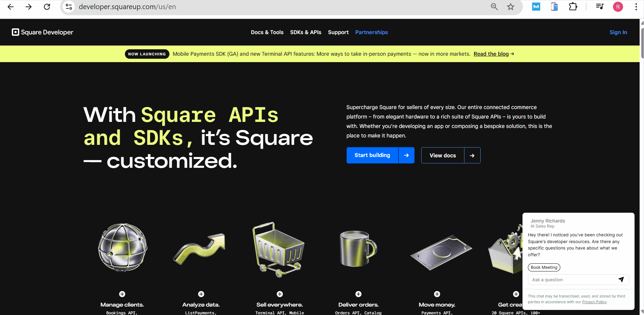Viewport: 644px width, 315px height.
Task: Click the Manage clients heading
Action: (122, 305)
